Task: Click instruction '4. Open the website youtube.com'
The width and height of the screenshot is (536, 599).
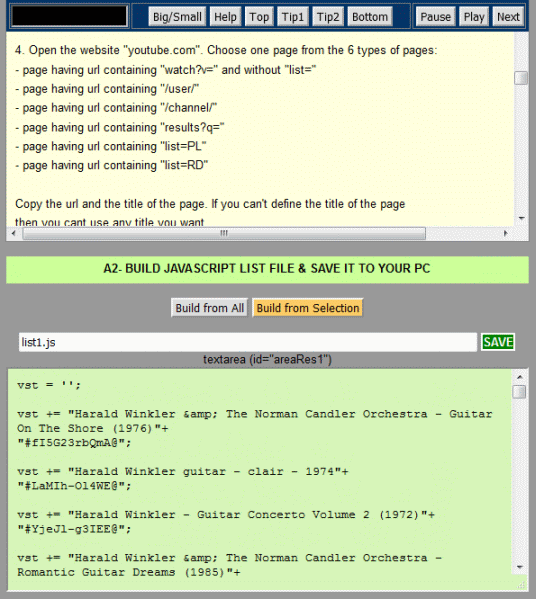Action: click(x=226, y=50)
